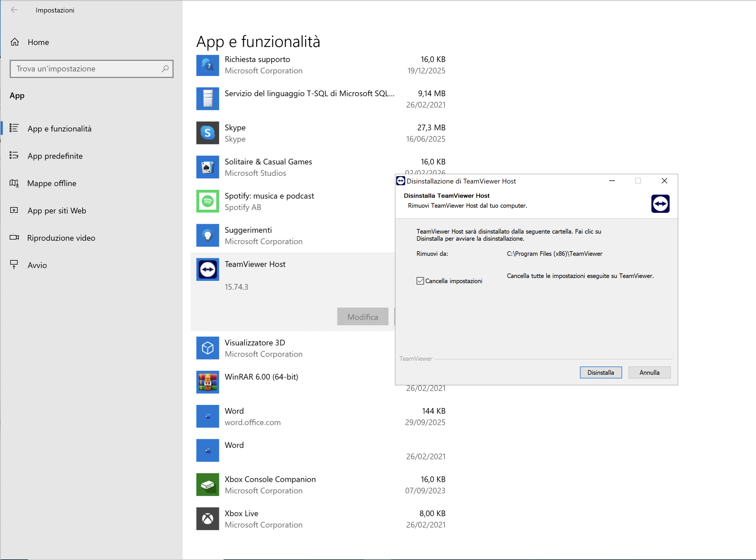Click the 144 KB size for Word
The width and height of the screenshot is (756, 560).
433,411
